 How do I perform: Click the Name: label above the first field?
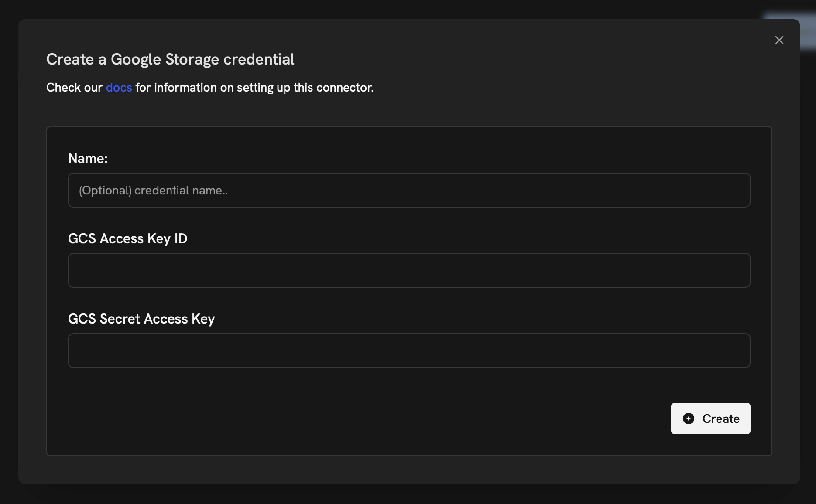(x=87, y=158)
